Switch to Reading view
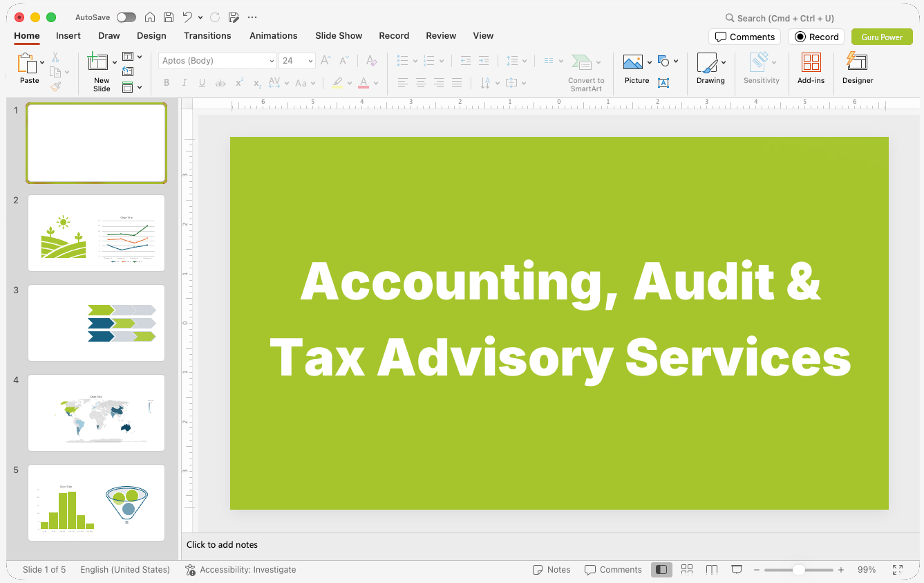The height and width of the screenshot is (583, 924). (x=712, y=570)
